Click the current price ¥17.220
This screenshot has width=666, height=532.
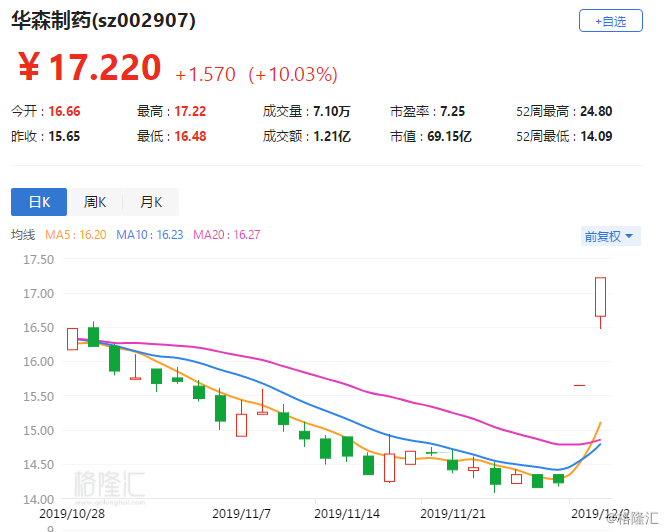[90, 67]
